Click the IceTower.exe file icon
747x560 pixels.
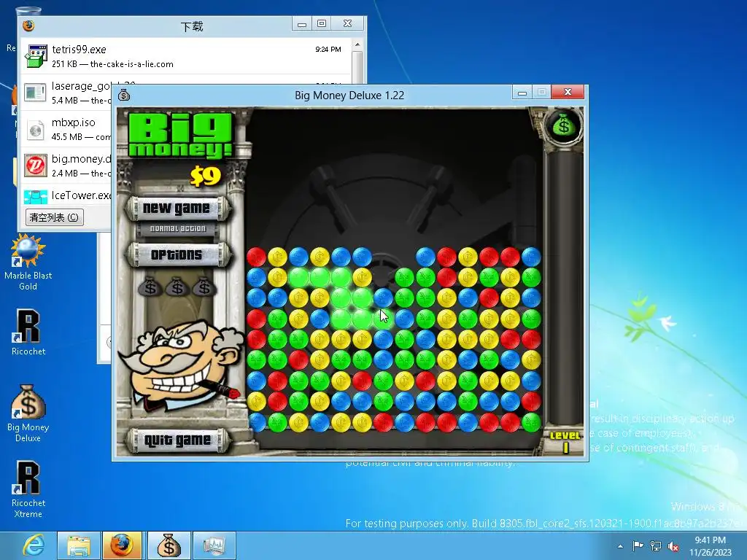(x=36, y=197)
